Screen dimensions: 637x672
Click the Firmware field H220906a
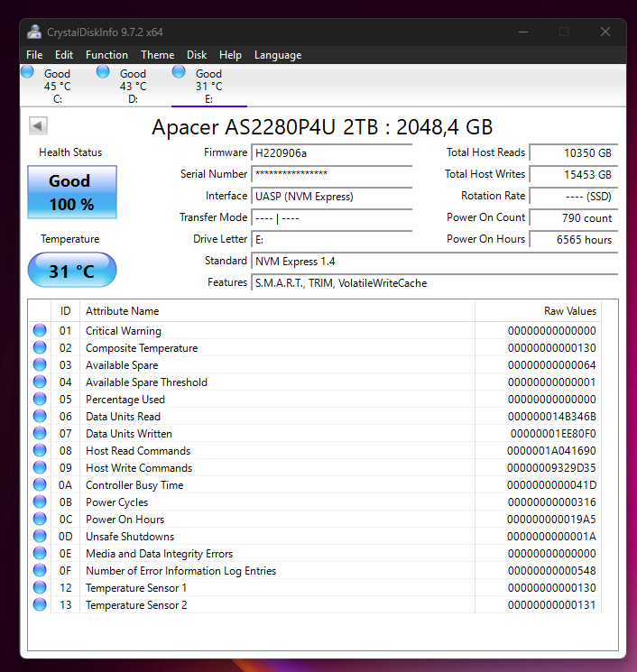(x=332, y=153)
